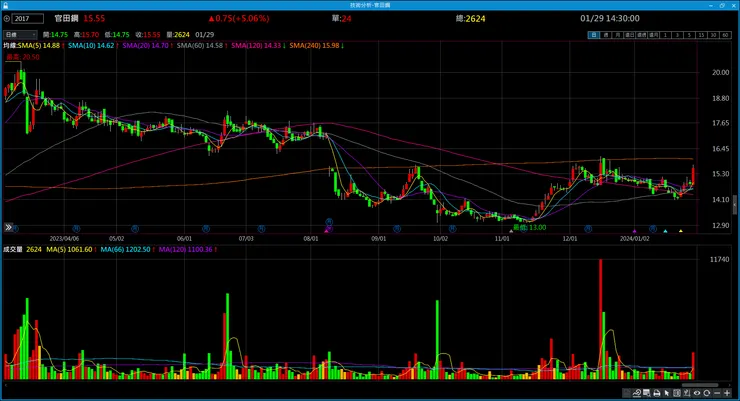Click the drawing tool icon in bottom toolbar
The image size is (740, 401).
pos(637,393)
